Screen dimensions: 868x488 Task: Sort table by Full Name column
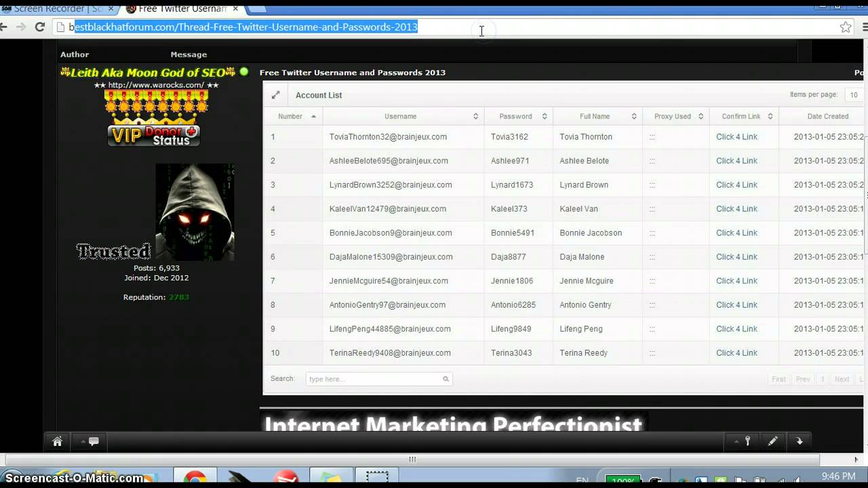[x=597, y=117]
